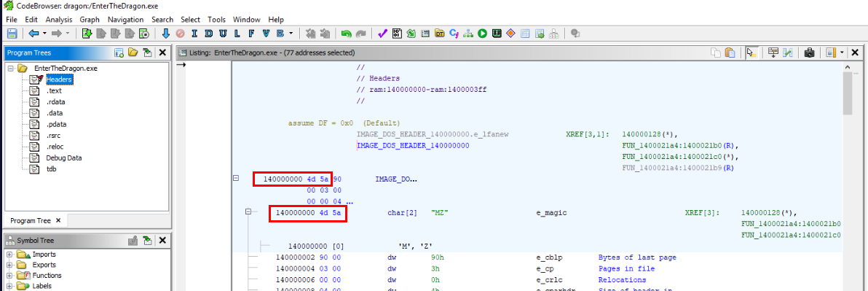Click the Paste icon in Listing header
Screen dimensions: 868x291
click(x=730, y=53)
